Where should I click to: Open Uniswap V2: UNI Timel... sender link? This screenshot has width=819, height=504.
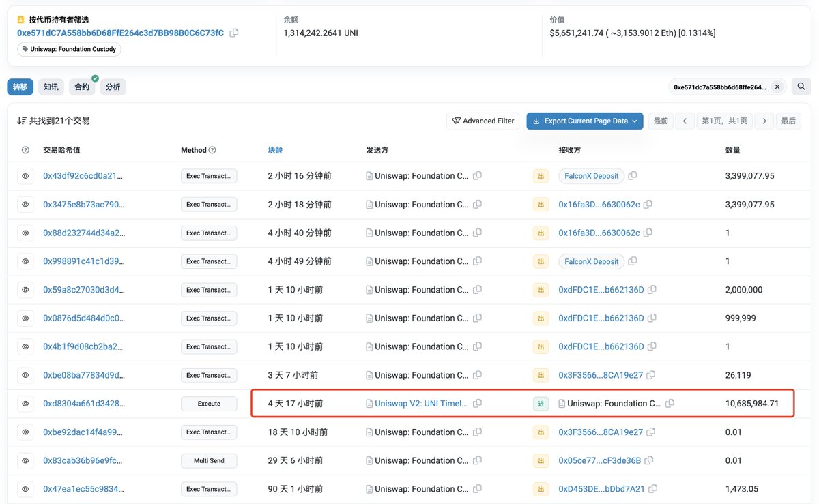pyautogui.click(x=421, y=404)
